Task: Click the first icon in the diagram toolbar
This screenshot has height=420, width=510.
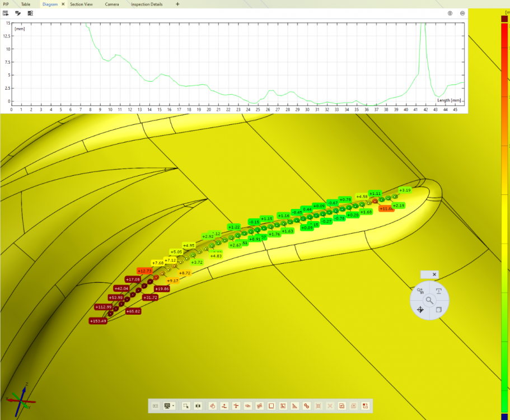Action: (6, 13)
